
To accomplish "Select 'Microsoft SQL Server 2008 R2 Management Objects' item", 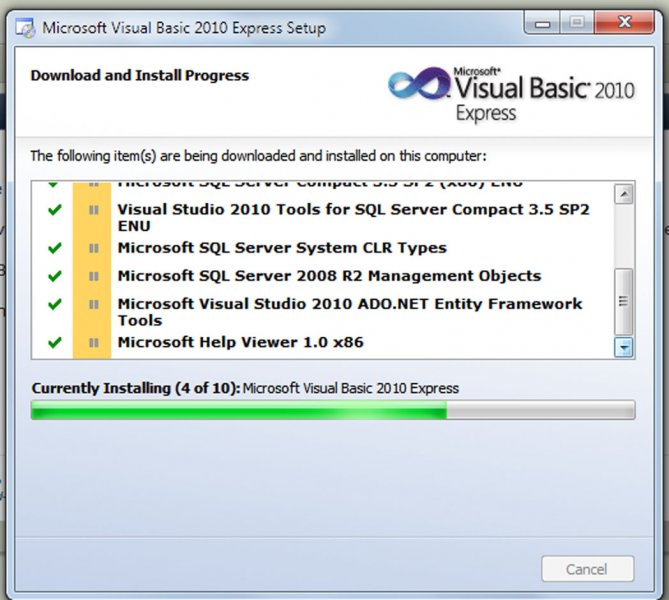I will [x=329, y=276].
